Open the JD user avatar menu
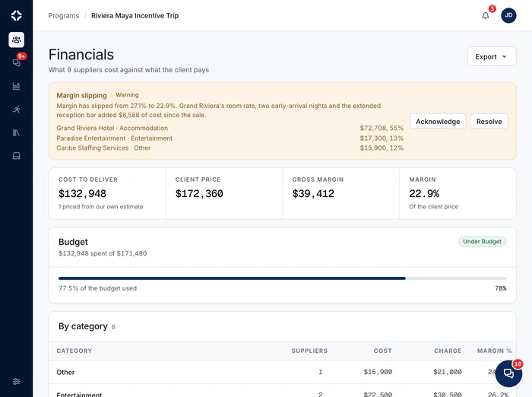 (x=508, y=15)
